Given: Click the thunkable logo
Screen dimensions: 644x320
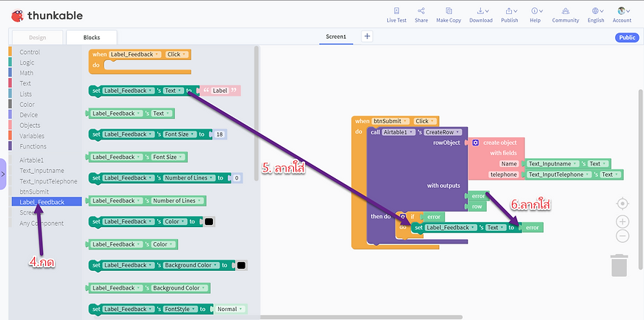Looking at the screenshot, I should tap(47, 16).
